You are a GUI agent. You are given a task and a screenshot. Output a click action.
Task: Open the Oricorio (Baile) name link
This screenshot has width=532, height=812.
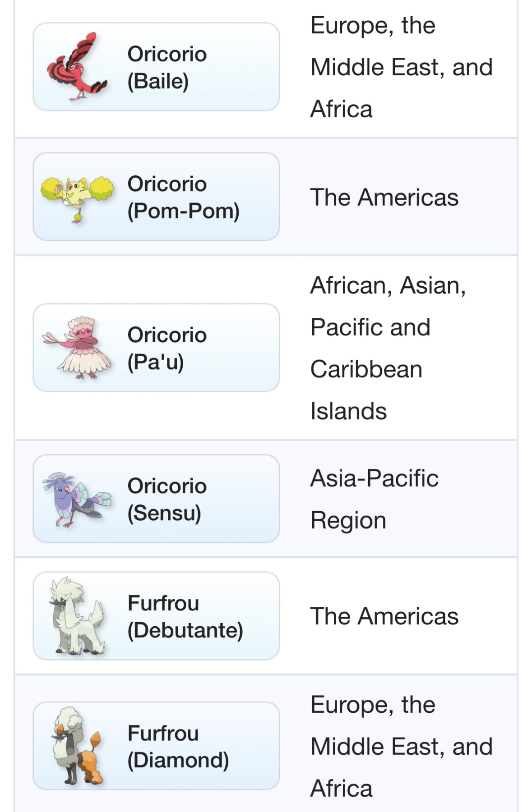click(x=167, y=67)
